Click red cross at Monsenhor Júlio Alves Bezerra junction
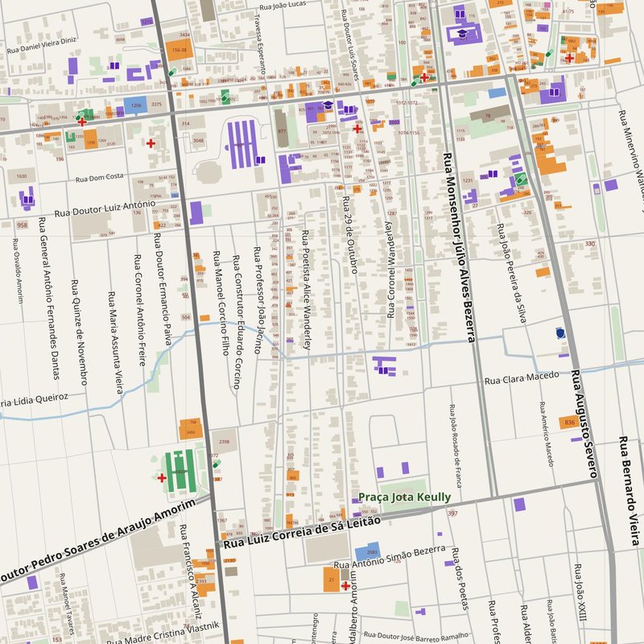This screenshot has height=644, width=644. point(424,76)
